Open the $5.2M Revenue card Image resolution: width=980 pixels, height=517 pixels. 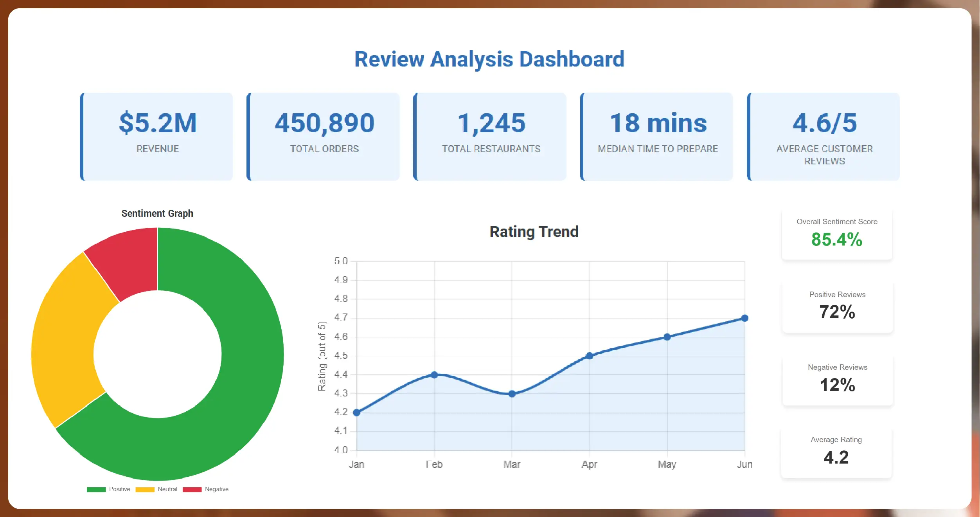(157, 137)
